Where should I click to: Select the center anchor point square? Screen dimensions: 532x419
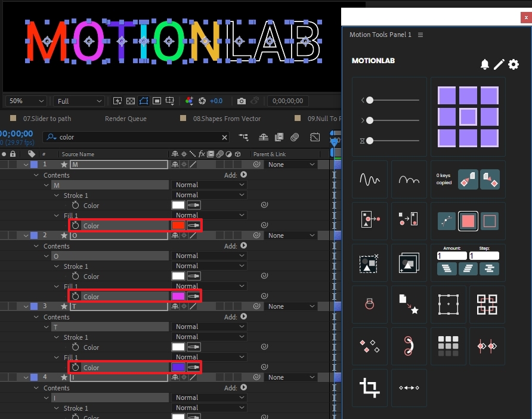468,117
